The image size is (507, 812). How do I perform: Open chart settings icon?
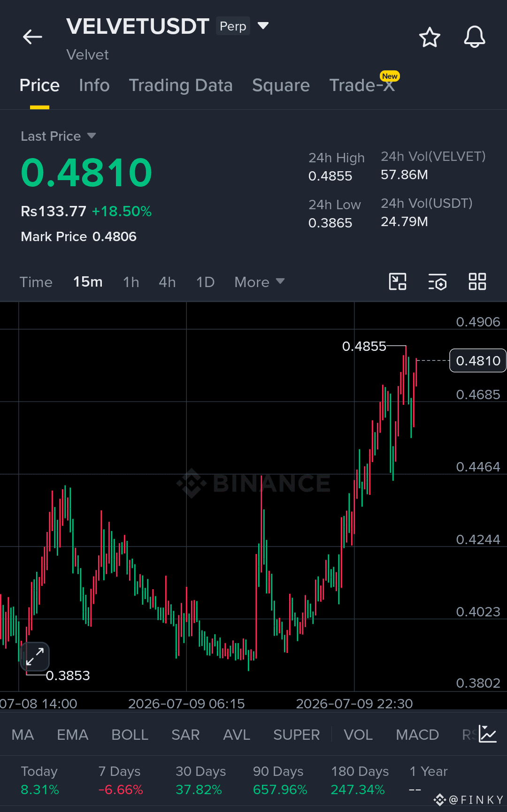(438, 282)
